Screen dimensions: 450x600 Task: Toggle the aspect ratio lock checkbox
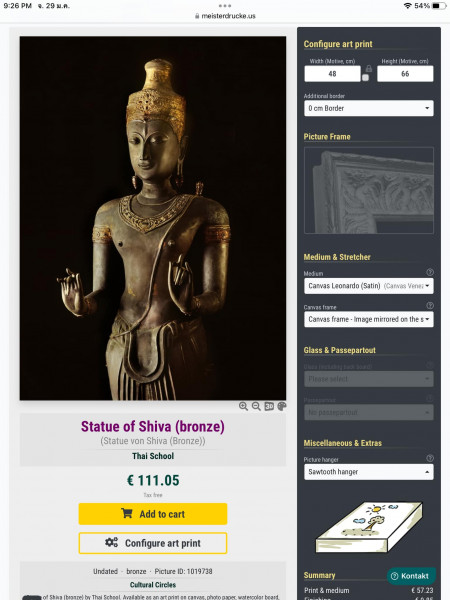point(365,78)
